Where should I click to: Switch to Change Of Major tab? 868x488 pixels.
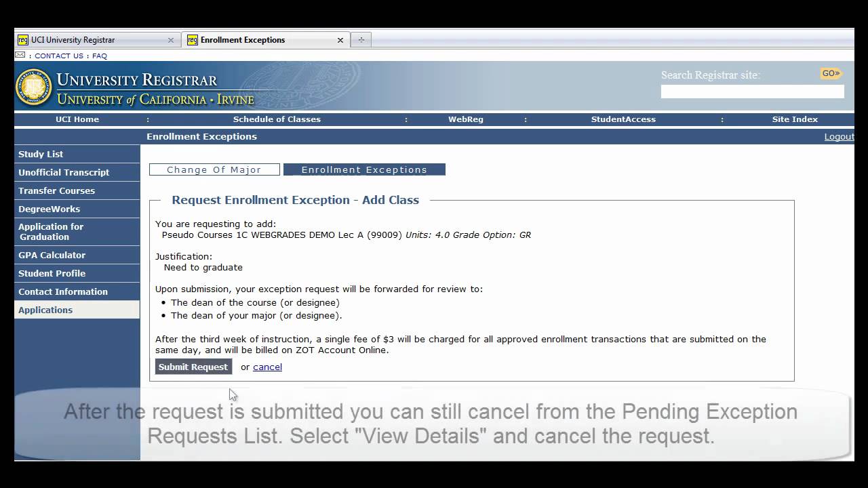[x=214, y=169]
